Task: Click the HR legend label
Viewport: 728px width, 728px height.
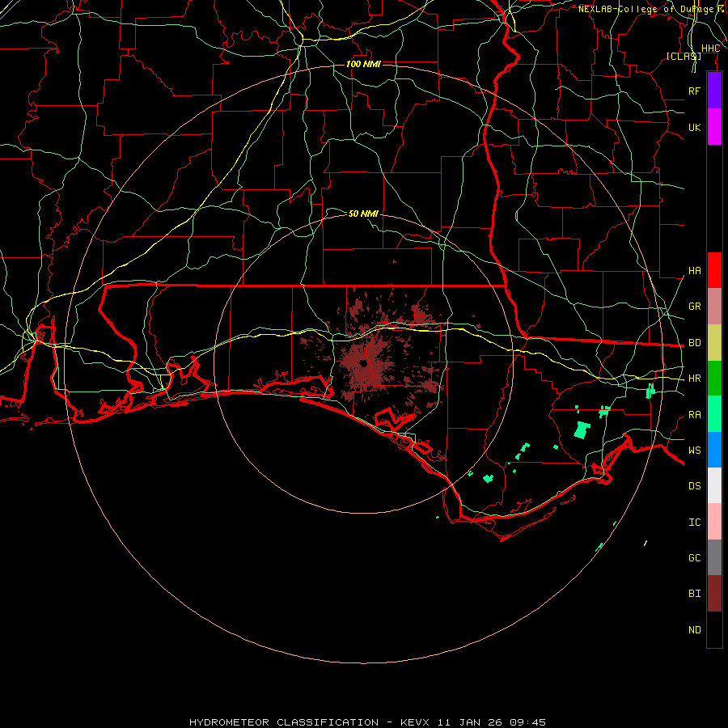Action: [694, 379]
